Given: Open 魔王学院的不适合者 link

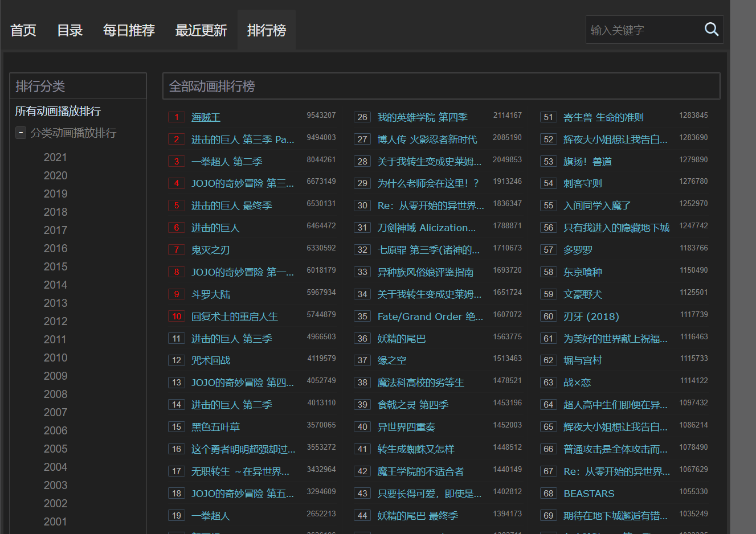Looking at the screenshot, I should point(420,471).
